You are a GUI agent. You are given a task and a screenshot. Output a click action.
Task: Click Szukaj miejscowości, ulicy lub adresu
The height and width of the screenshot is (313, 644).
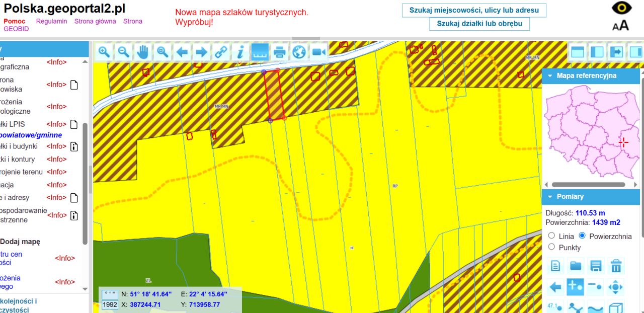click(474, 10)
